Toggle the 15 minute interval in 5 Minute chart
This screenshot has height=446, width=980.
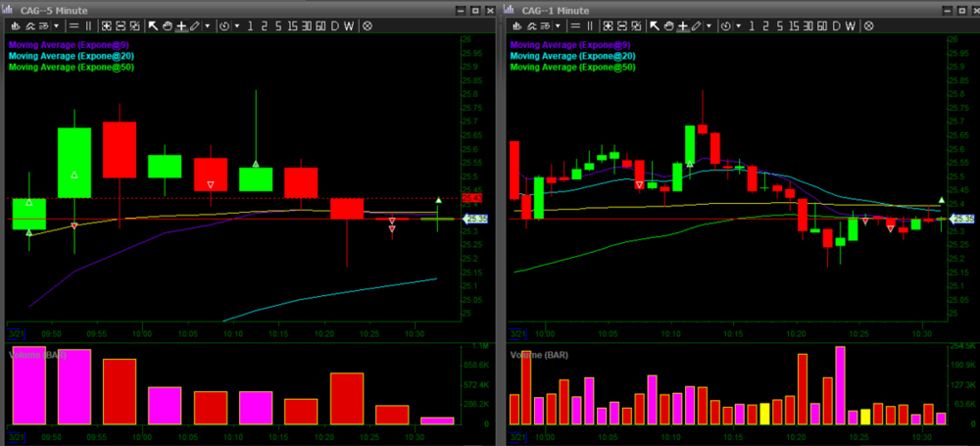click(x=292, y=25)
